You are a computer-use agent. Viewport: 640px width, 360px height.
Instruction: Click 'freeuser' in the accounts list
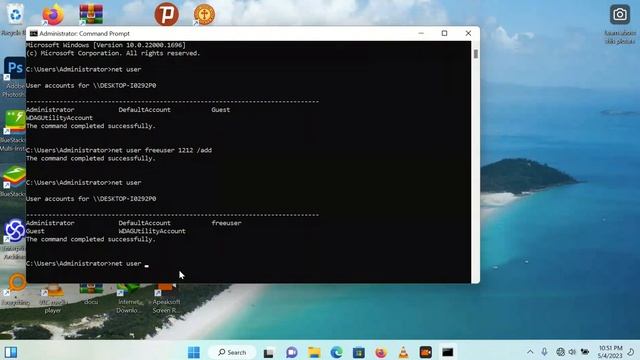[227, 223]
